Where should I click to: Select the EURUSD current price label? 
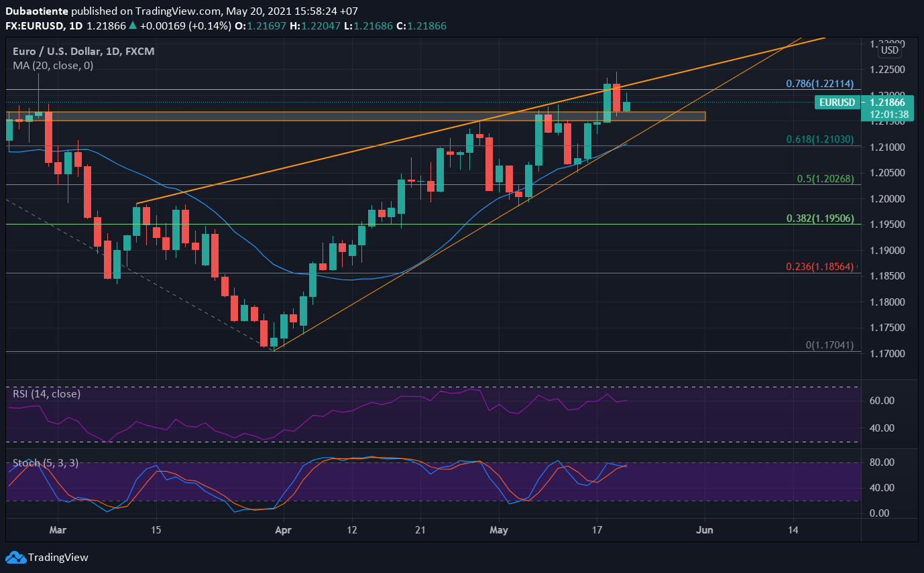pyautogui.click(x=838, y=103)
